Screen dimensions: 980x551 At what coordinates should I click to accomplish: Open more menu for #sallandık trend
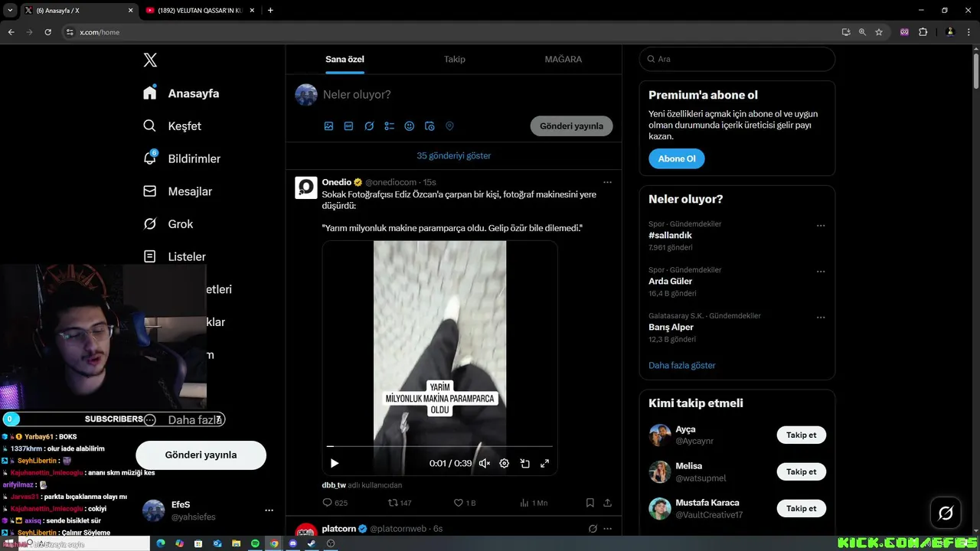tap(821, 226)
